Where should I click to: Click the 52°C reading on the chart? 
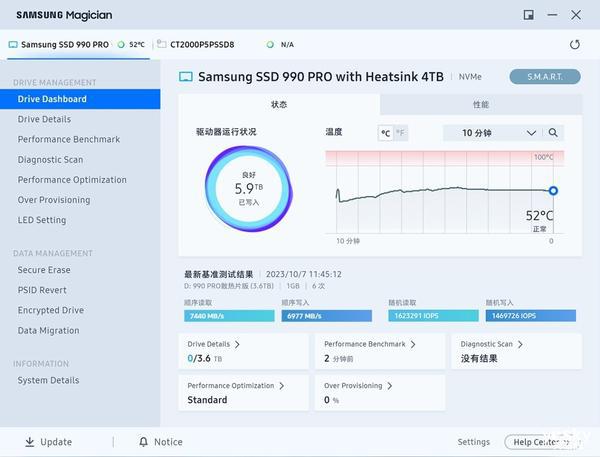(x=539, y=216)
